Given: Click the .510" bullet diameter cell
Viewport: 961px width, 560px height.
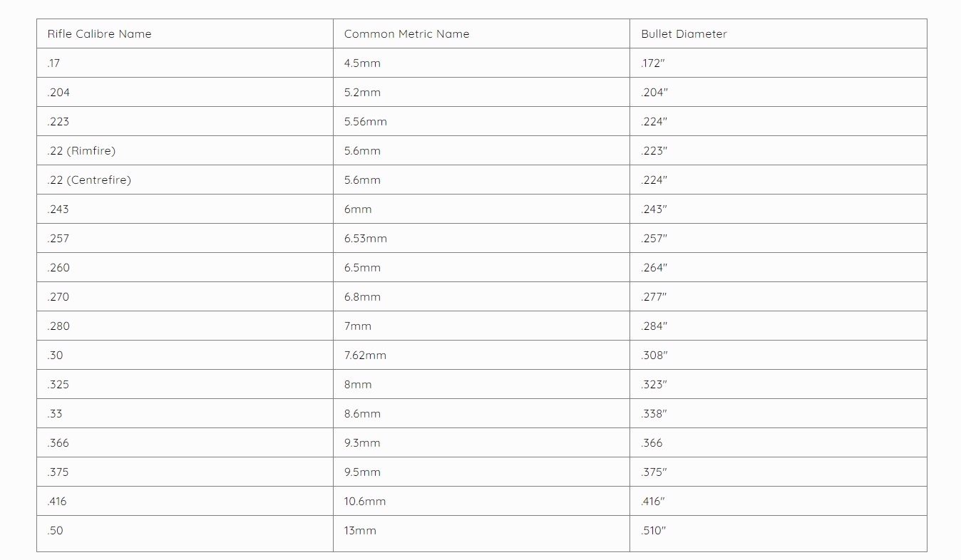Looking at the screenshot, I should point(653,531).
